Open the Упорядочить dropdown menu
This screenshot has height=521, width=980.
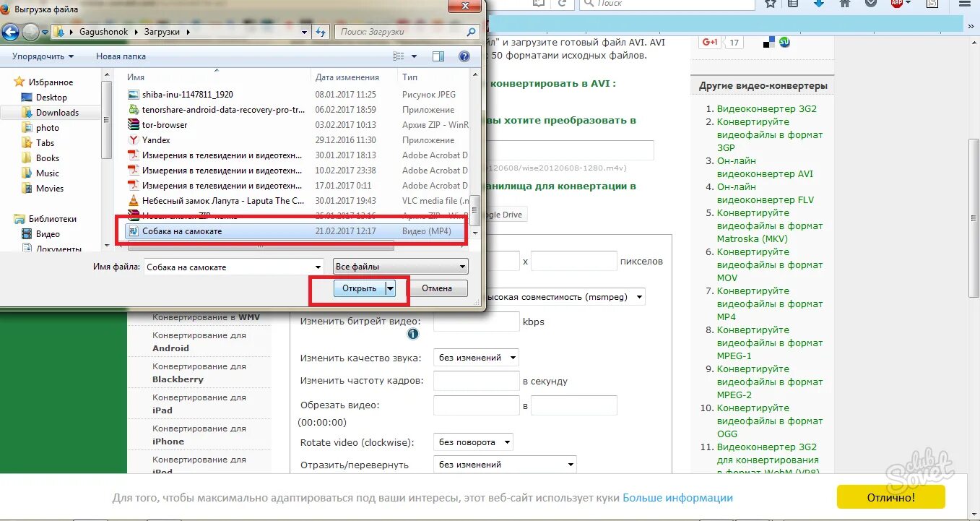click(43, 56)
